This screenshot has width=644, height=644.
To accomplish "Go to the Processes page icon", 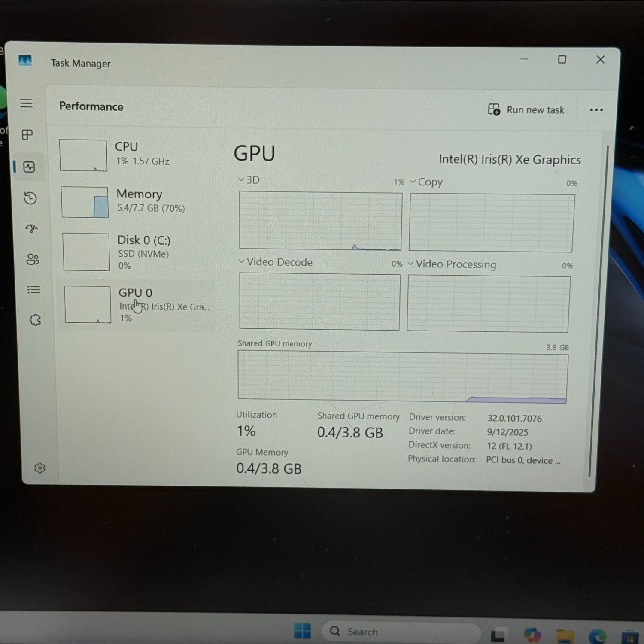I will (27, 135).
